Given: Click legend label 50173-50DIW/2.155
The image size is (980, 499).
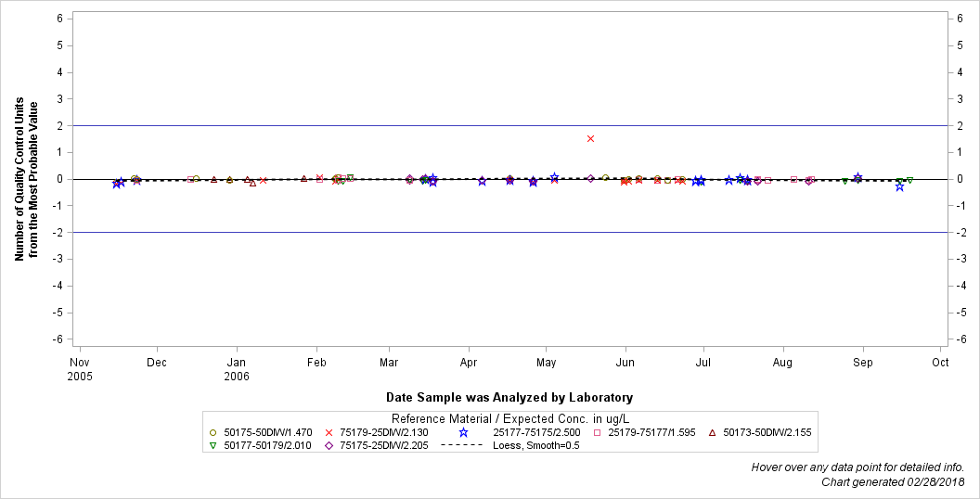Looking at the screenshot, I should (x=767, y=432).
